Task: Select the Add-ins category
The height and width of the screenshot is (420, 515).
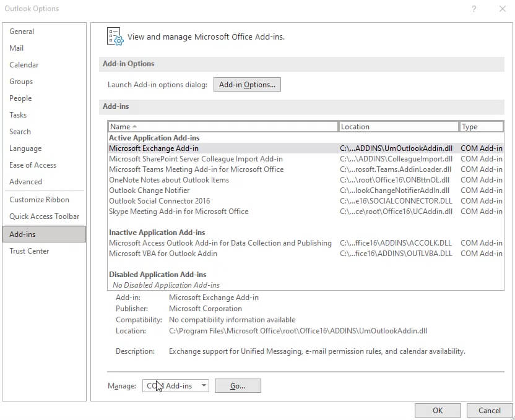Action: (x=44, y=234)
